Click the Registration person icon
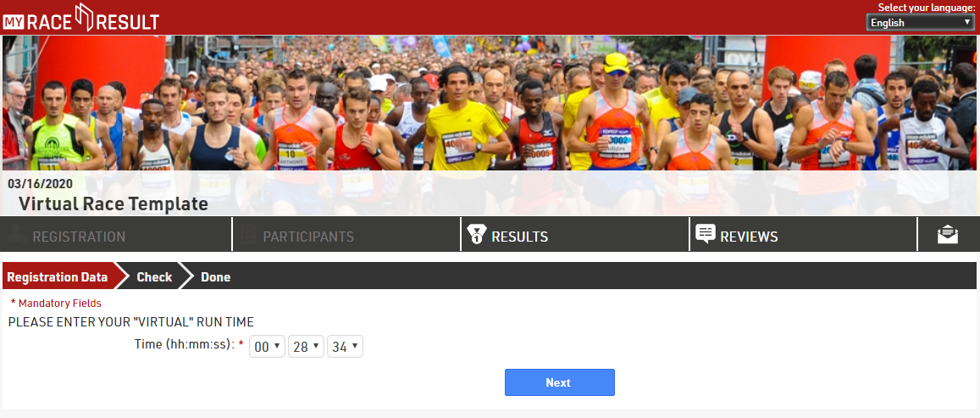The width and height of the screenshot is (980, 418). [x=18, y=236]
